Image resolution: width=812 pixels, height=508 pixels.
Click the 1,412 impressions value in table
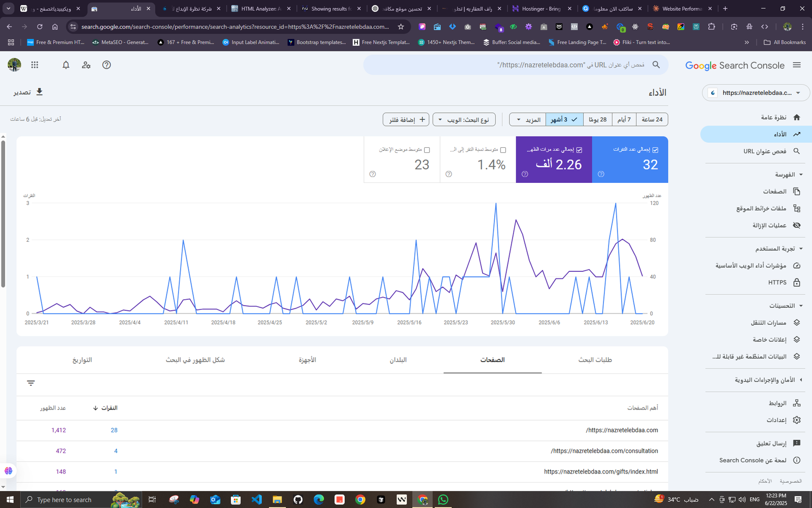[x=58, y=430]
